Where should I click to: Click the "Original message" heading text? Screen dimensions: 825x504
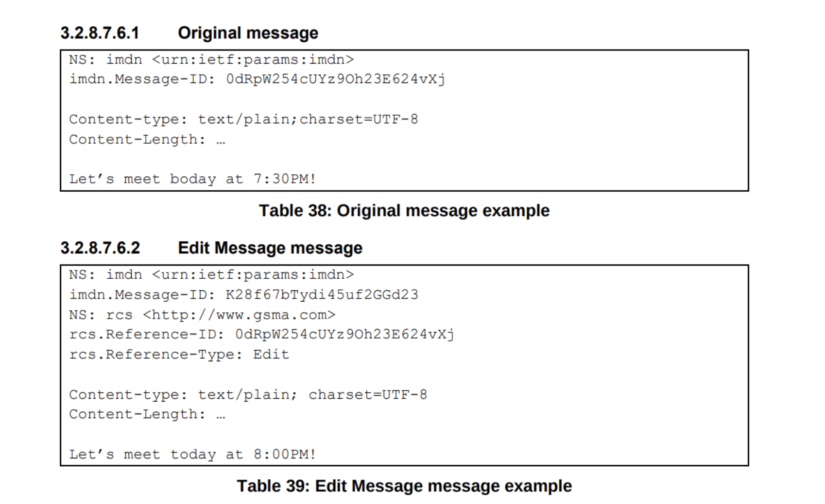click(248, 33)
